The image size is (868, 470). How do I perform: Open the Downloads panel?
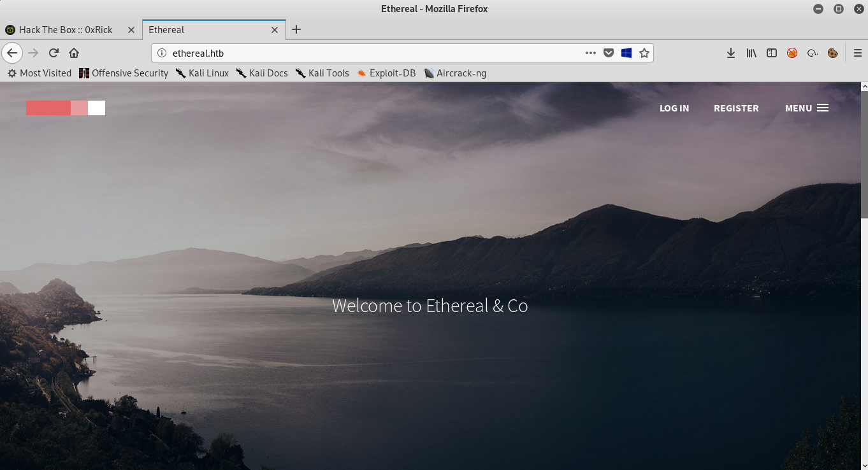pyautogui.click(x=731, y=53)
